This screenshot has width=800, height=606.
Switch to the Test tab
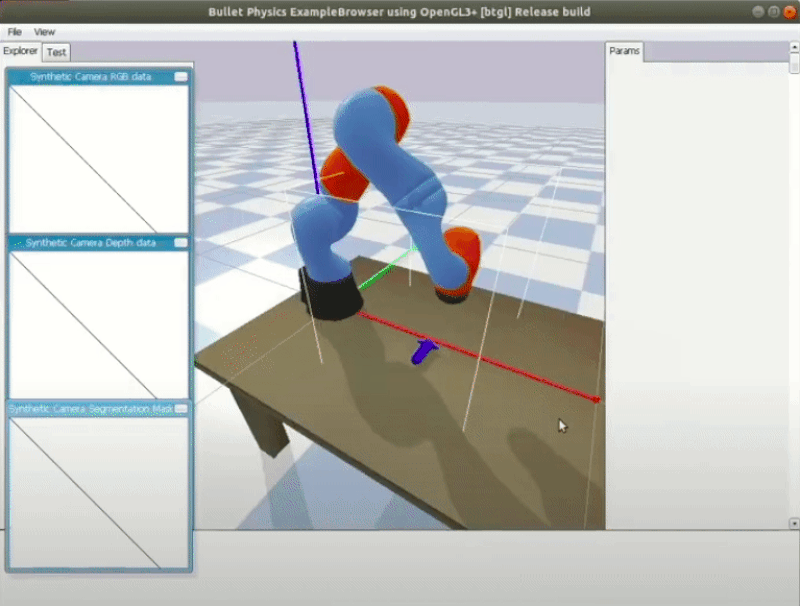tap(57, 52)
